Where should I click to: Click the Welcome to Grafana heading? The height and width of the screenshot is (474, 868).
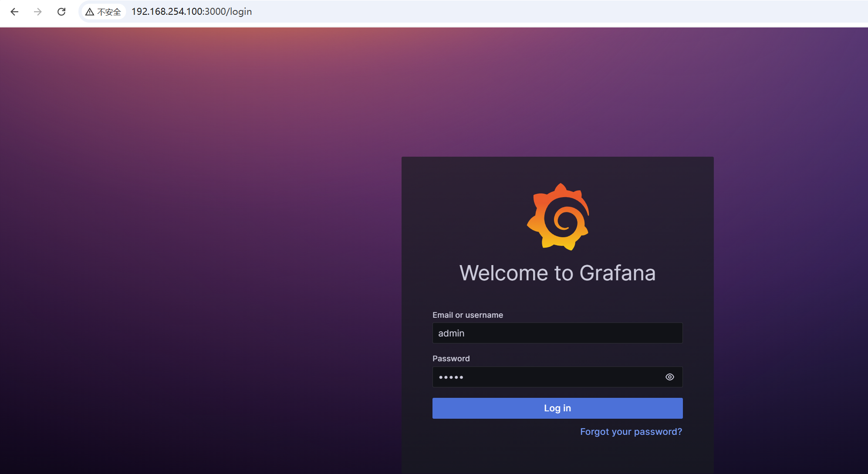coord(557,273)
